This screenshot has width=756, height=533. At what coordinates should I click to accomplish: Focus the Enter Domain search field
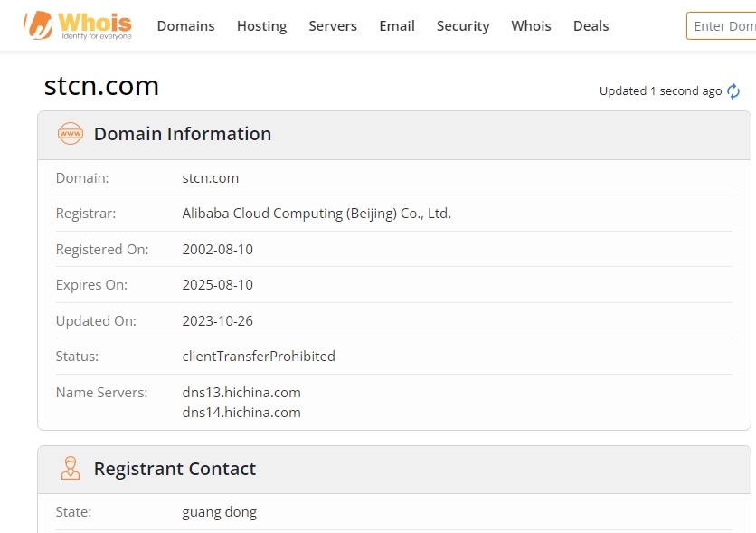(722, 26)
